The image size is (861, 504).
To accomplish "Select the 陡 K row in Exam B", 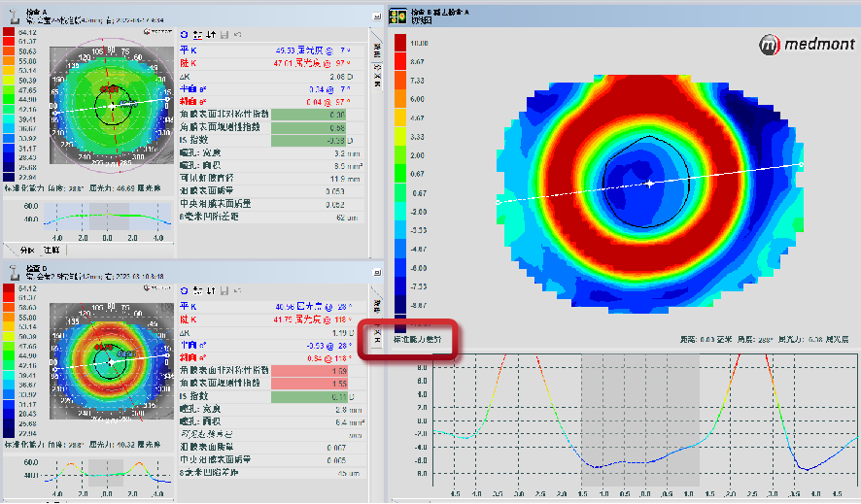I will 271,319.
